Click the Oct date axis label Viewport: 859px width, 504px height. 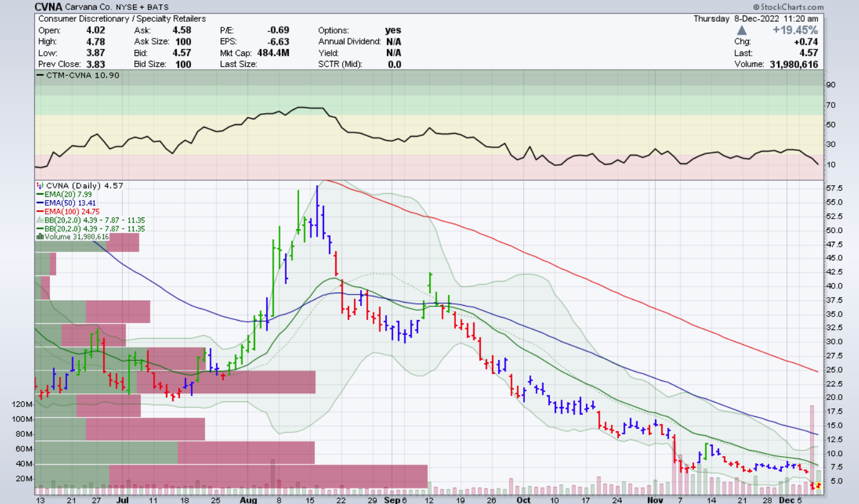point(523,499)
